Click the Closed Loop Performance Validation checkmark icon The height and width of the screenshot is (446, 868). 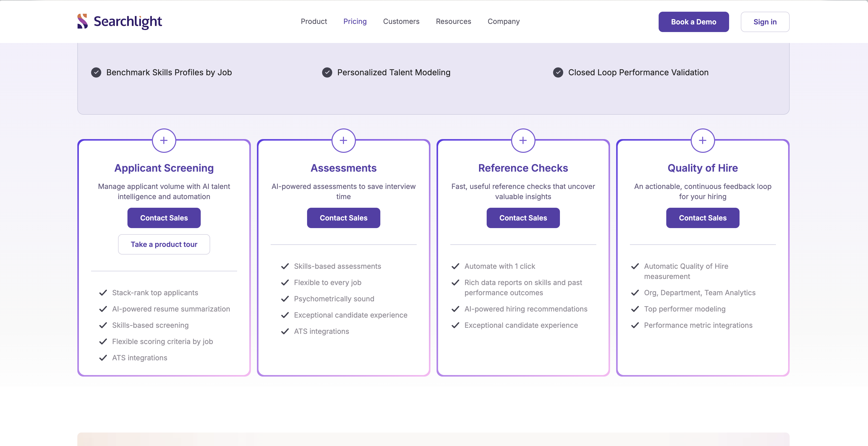pos(559,72)
